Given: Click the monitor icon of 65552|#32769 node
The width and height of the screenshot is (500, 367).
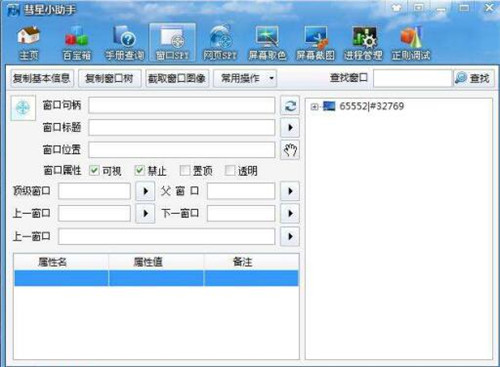Looking at the screenshot, I should 329,106.
